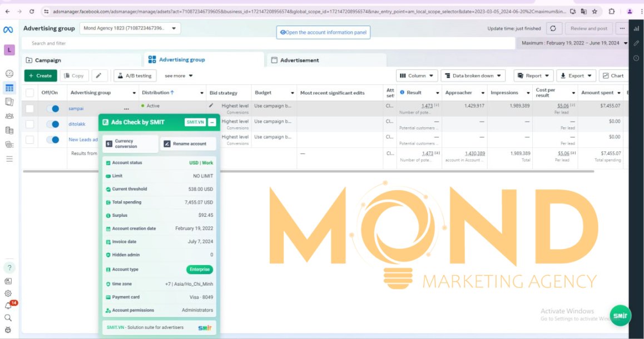The height and width of the screenshot is (339, 644).
Task: Click the right rail chart icon
Action: pos(636,28)
